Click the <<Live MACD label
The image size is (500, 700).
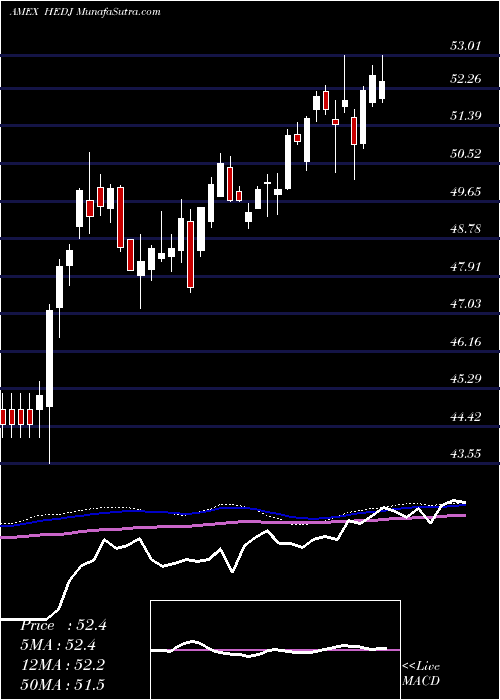click(x=421, y=674)
